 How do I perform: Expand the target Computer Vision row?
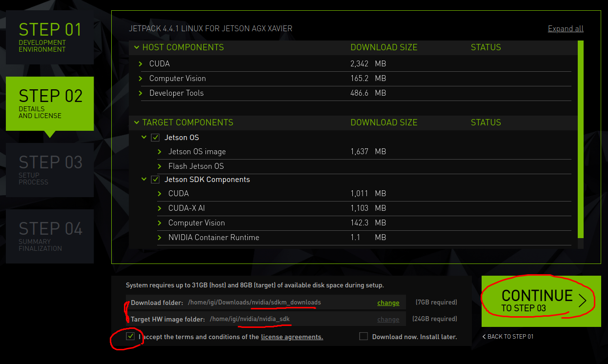point(160,223)
